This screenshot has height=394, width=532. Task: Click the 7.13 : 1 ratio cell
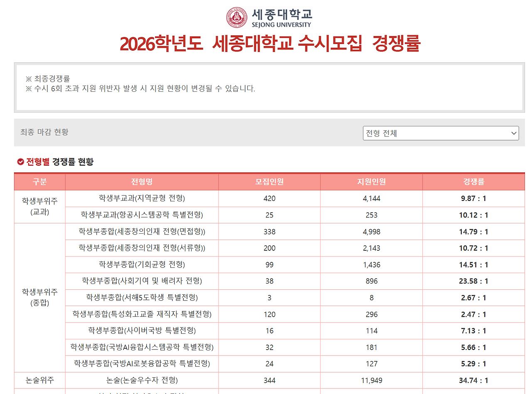click(x=474, y=331)
